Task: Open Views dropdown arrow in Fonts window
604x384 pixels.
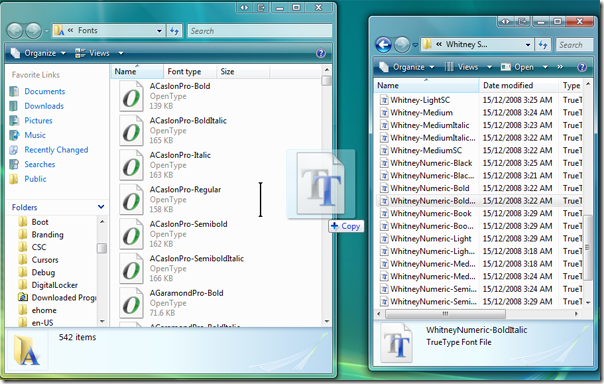Action: (121, 53)
